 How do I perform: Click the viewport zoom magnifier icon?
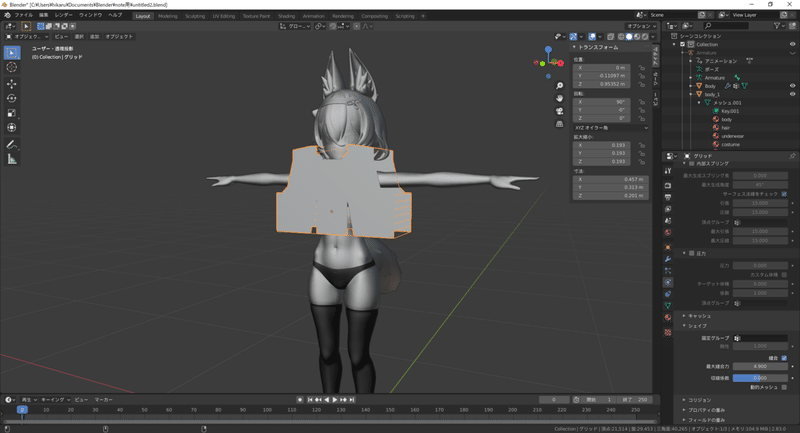click(x=560, y=86)
